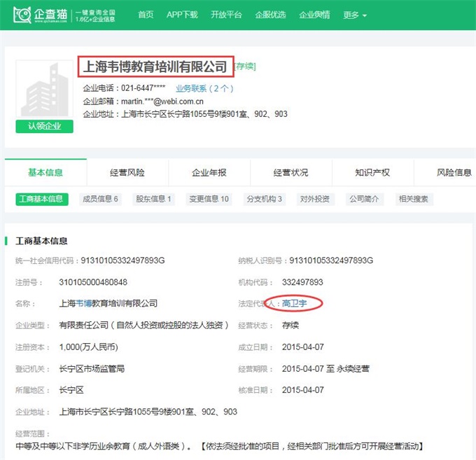Click the 认领企业 green button

(45, 127)
